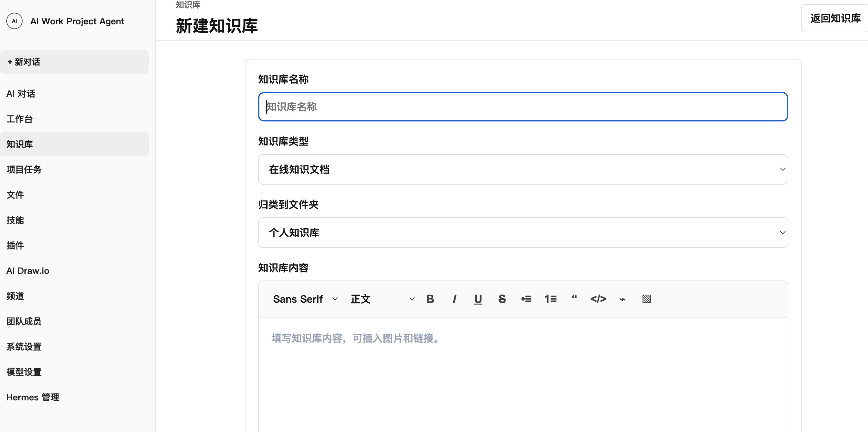
Task: Open the 知识库类型 dropdown
Action: (x=523, y=169)
